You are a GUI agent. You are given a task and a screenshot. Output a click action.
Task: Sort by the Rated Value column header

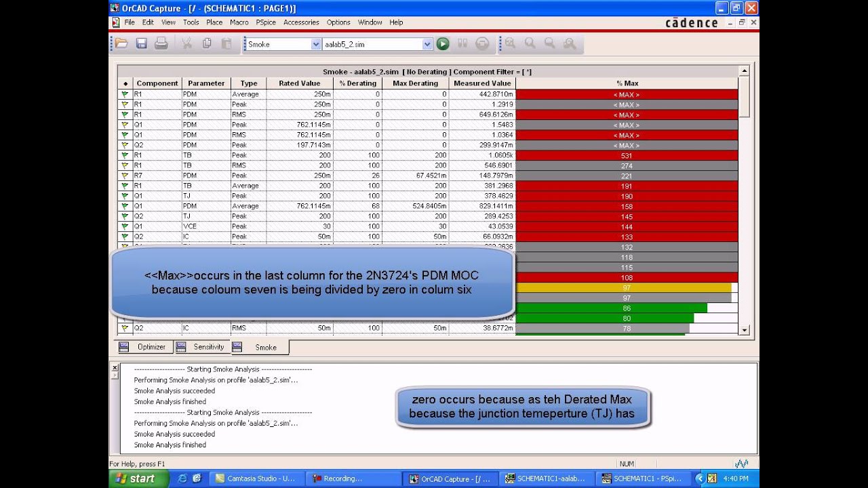pos(300,83)
